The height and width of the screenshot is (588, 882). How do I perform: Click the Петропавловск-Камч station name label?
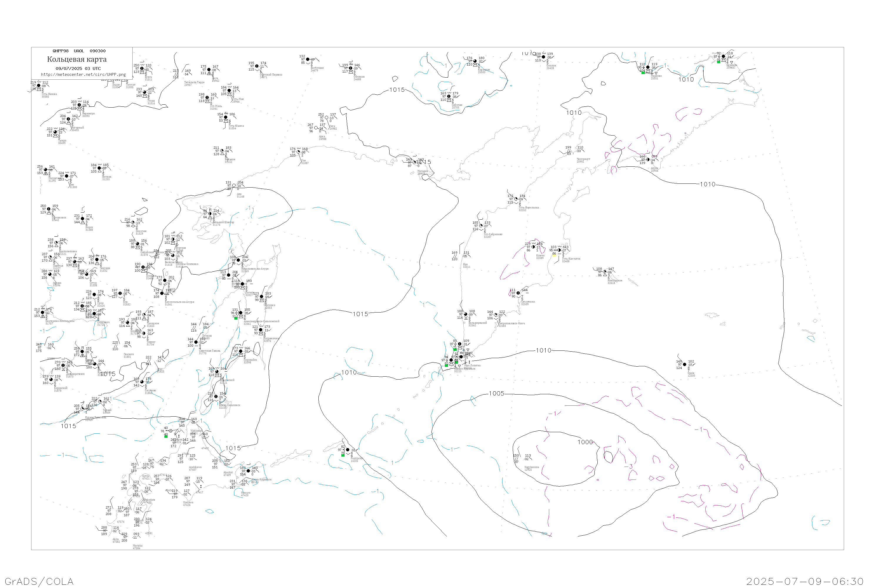coord(512,324)
